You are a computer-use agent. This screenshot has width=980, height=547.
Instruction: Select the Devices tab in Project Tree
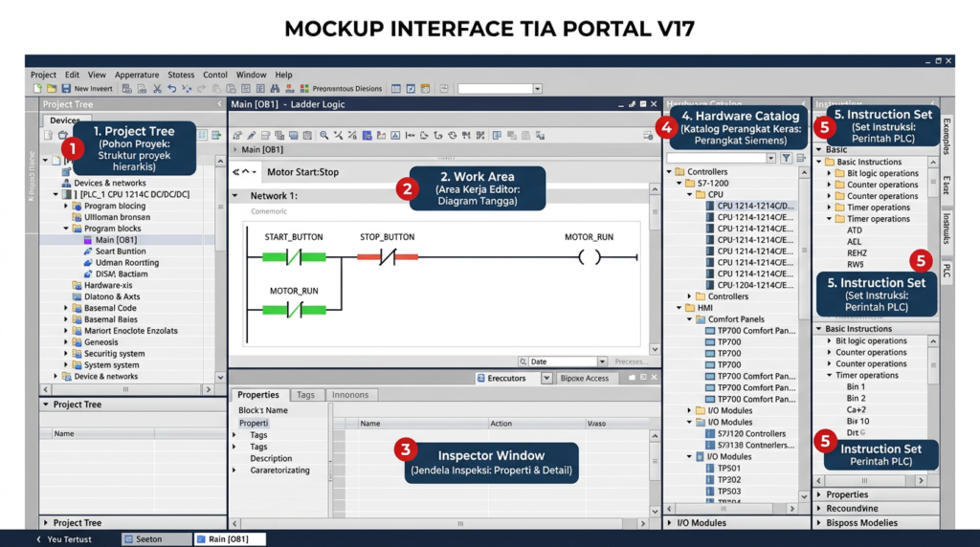(x=65, y=120)
